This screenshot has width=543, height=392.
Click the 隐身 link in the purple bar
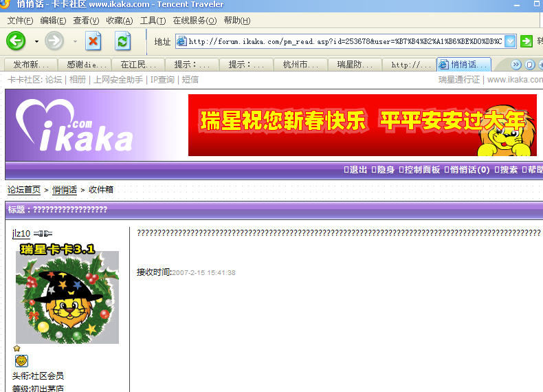point(386,170)
